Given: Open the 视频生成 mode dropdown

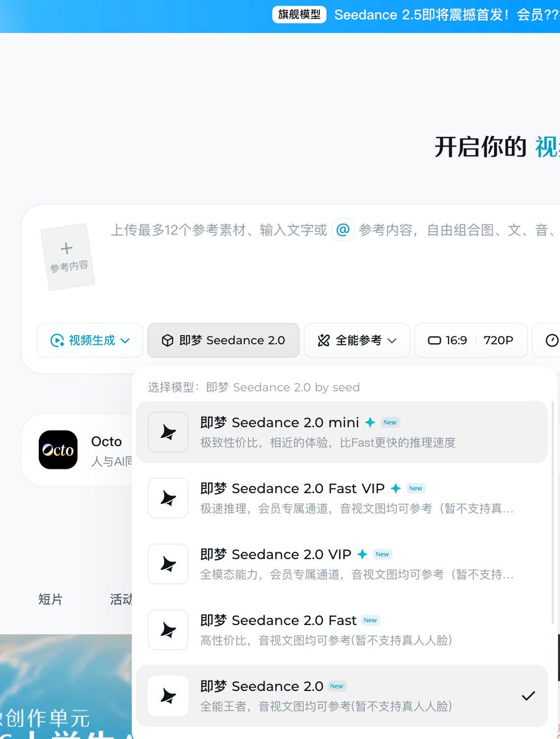Looking at the screenshot, I should pyautogui.click(x=90, y=341).
